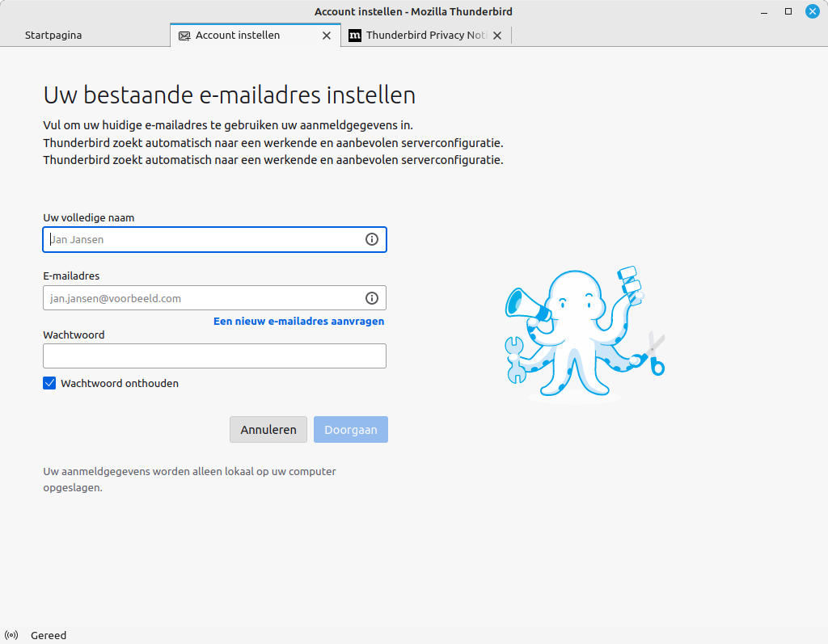This screenshot has height=644, width=828.
Task: Click the info icon beside E-mailadres field
Action: coord(372,297)
